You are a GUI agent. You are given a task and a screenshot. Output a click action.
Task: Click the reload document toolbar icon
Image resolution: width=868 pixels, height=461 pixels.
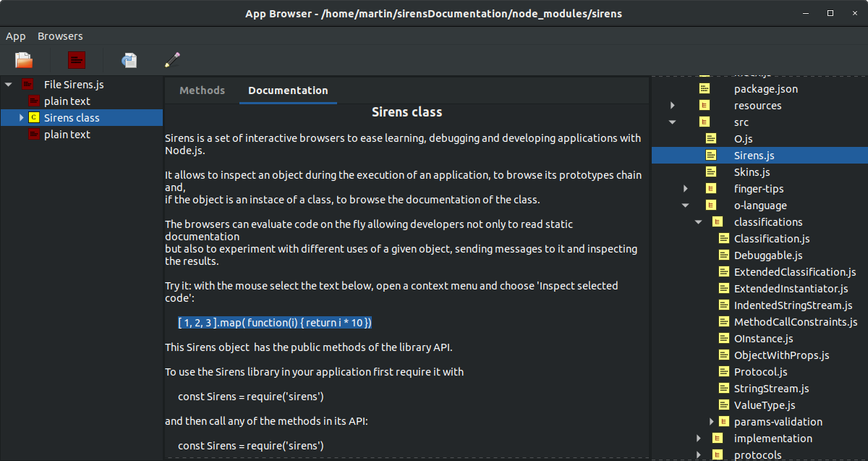click(129, 60)
